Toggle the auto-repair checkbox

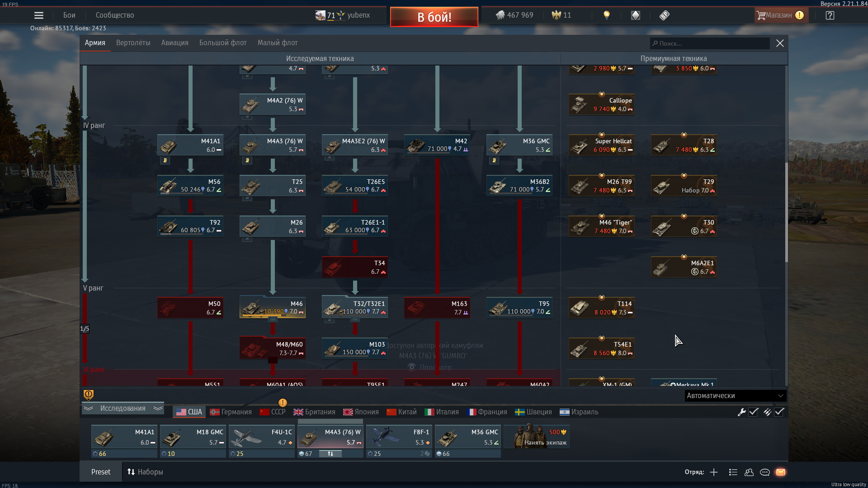pos(753,412)
